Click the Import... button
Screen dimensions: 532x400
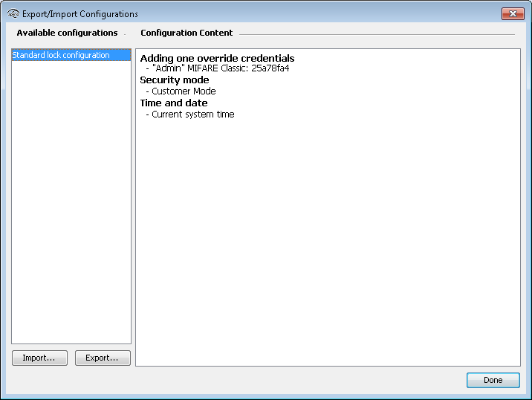click(x=39, y=358)
